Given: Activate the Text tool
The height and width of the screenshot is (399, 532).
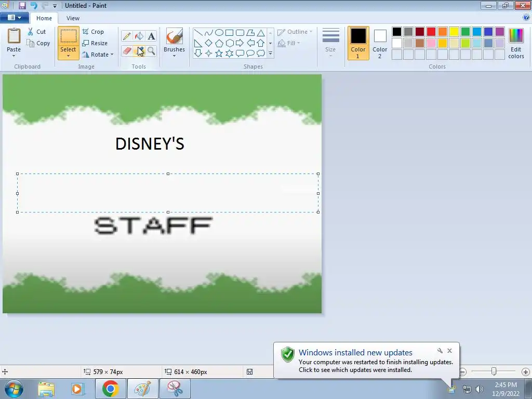Looking at the screenshot, I should [x=151, y=36].
